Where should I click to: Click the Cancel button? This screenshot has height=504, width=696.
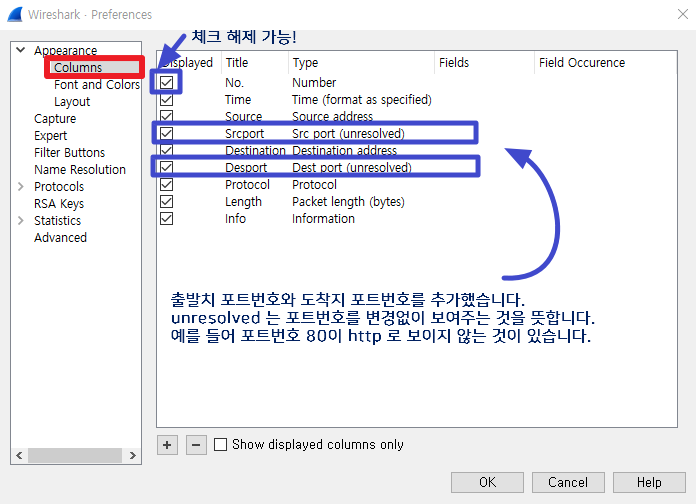point(568,482)
